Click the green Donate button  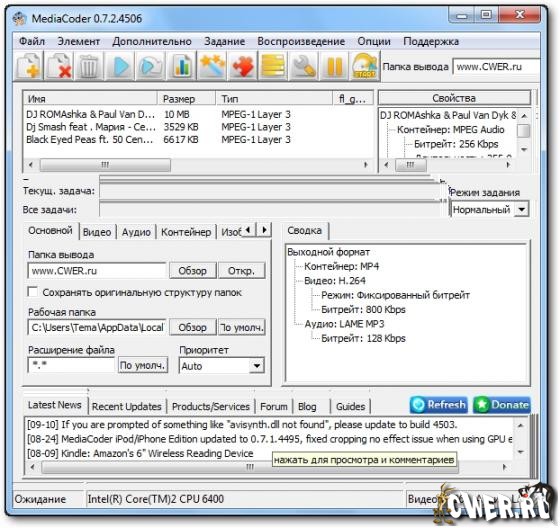coord(502,405)
